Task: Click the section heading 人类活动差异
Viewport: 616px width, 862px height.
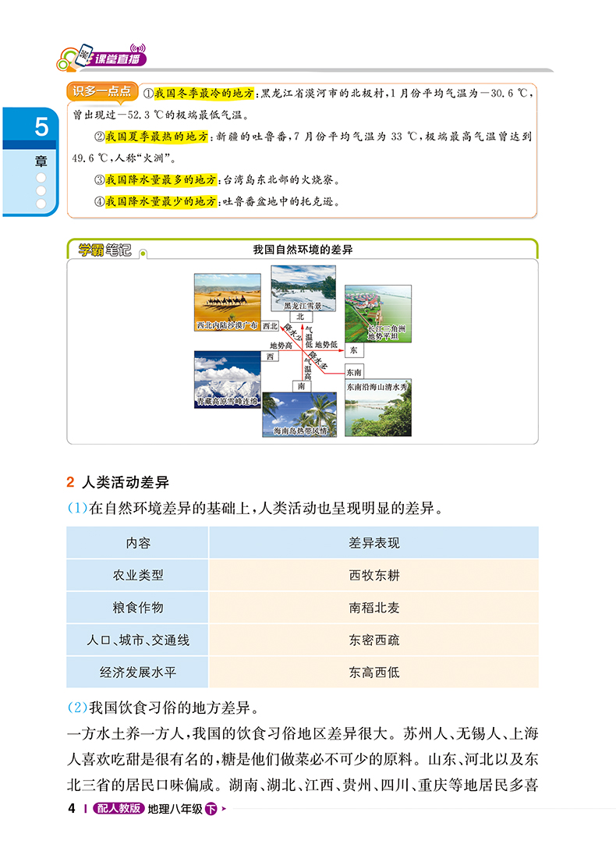Action: 126,483
